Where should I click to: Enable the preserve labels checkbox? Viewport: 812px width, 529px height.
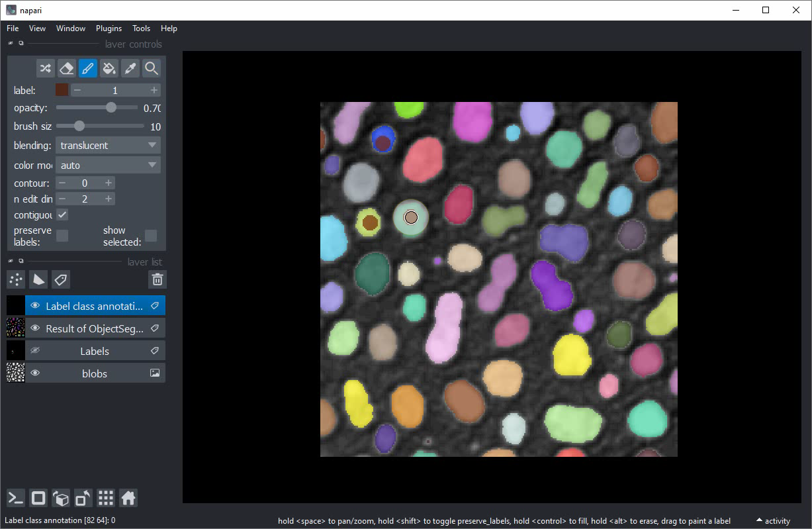[62, 236]
